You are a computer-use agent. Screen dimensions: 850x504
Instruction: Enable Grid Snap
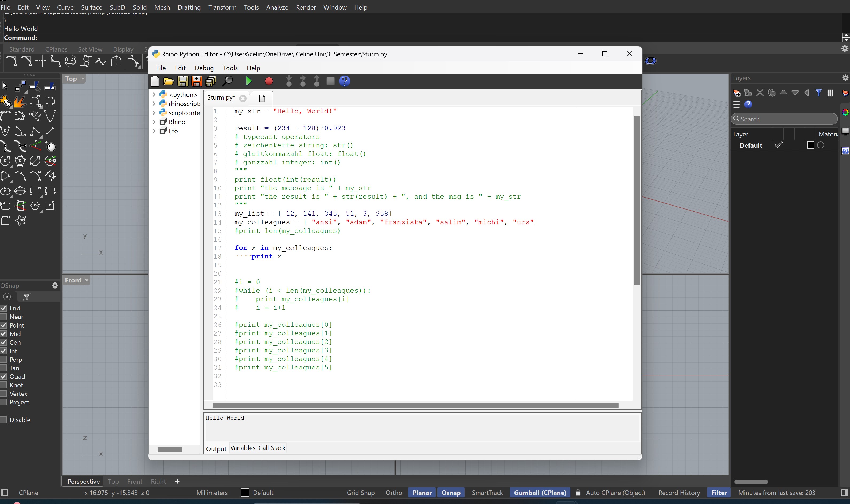pyautogui.click(x=360, y=493)
